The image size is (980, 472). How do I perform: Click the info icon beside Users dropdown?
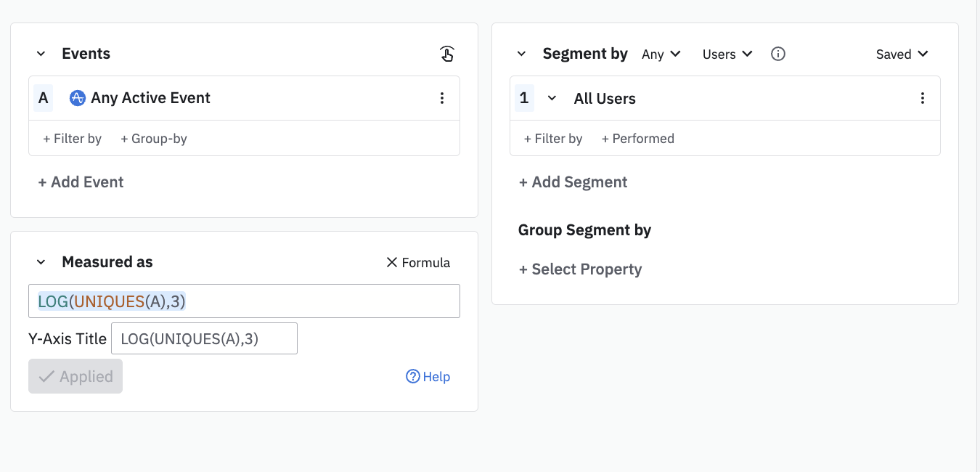(778, 54)
